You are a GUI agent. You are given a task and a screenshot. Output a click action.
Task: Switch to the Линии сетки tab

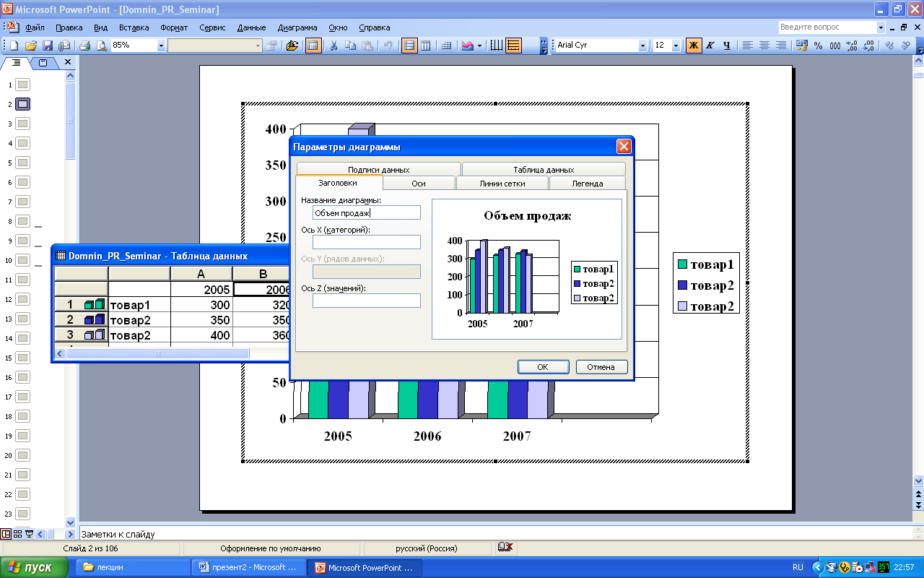[x=502, y=184]
